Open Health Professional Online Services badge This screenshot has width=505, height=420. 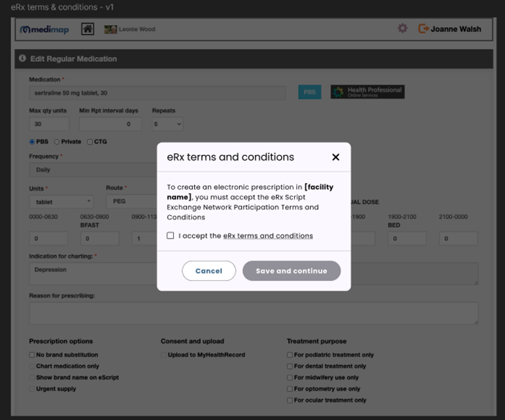pyautogui.click(x=367, y=92)
